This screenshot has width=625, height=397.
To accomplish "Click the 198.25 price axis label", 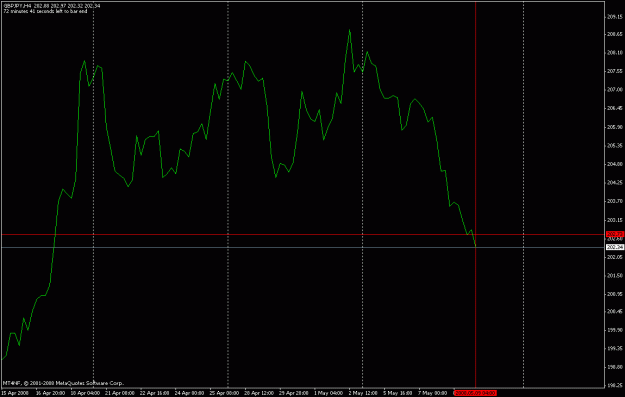I will (615, 385).
